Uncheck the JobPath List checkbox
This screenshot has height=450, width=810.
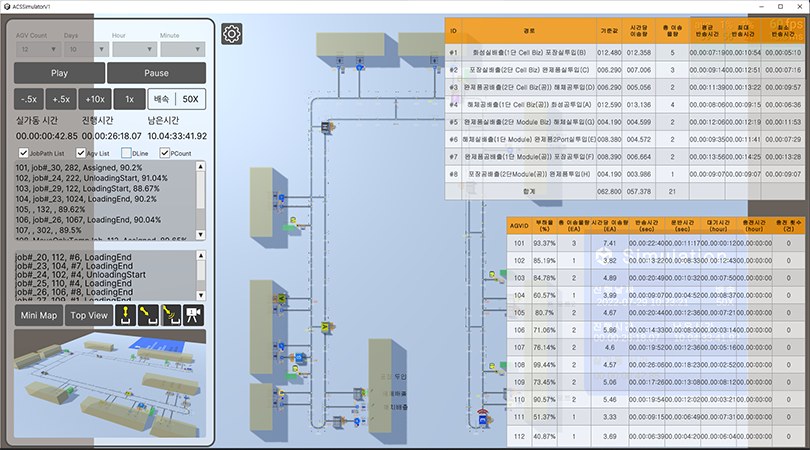[23, 153]
